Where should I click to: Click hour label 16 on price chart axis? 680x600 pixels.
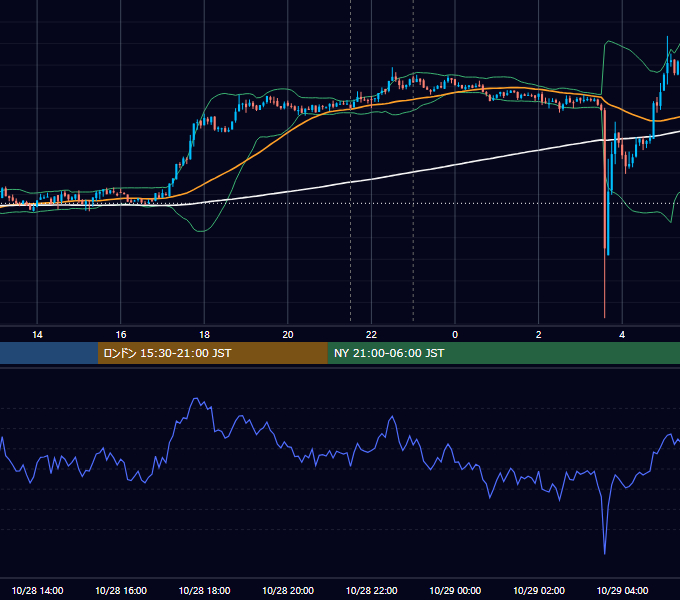(x=121, y=335)
